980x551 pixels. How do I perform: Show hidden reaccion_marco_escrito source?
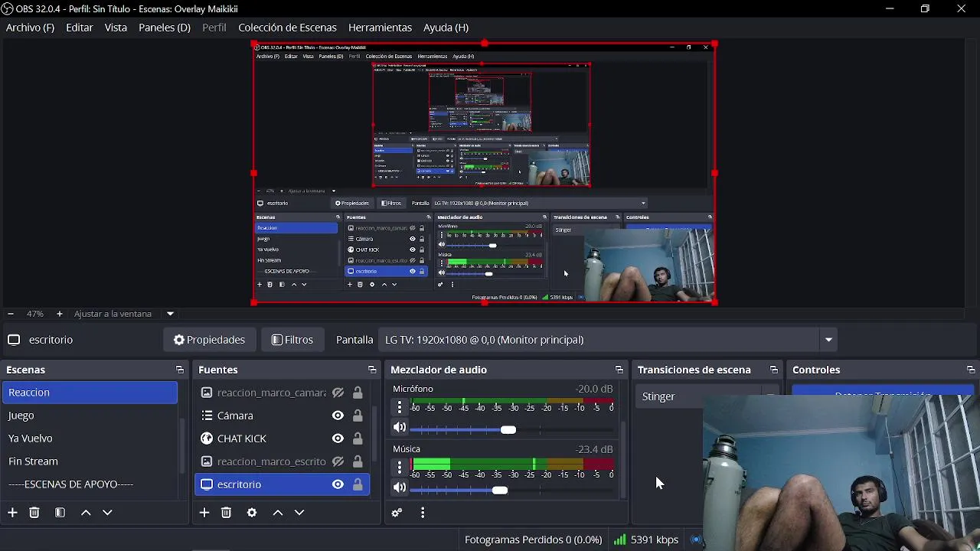338,461
